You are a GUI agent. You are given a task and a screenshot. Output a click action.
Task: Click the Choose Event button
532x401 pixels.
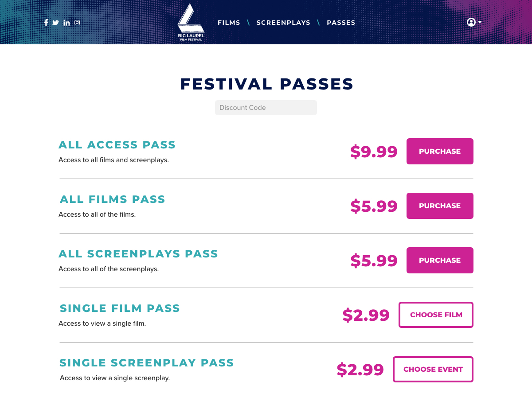click(x=433, y=369)
